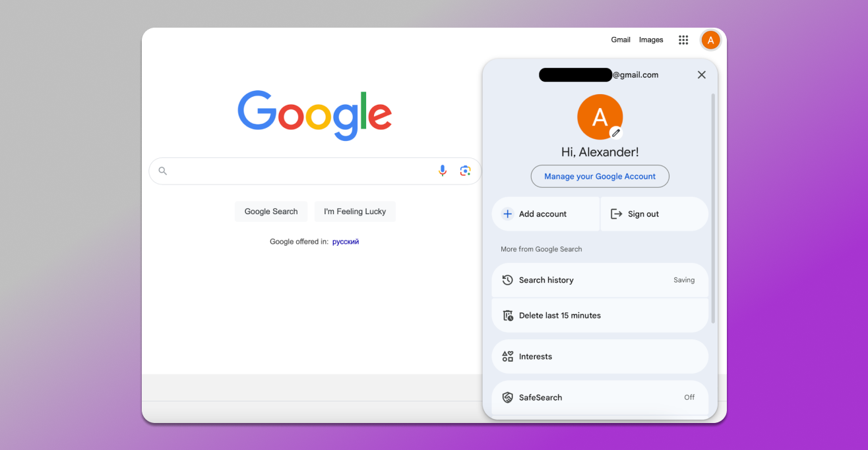The image size is (868, 450).
Task: Click the Interests shapes icon
Action: point(508,356)
